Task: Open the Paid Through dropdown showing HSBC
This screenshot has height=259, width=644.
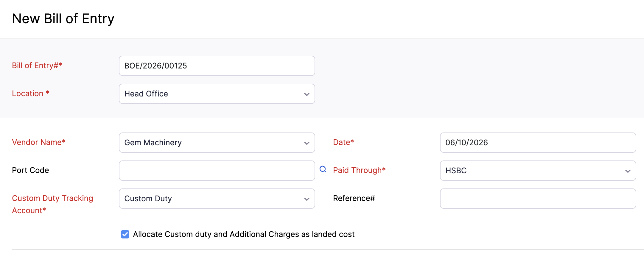Action: coord(538,171)
